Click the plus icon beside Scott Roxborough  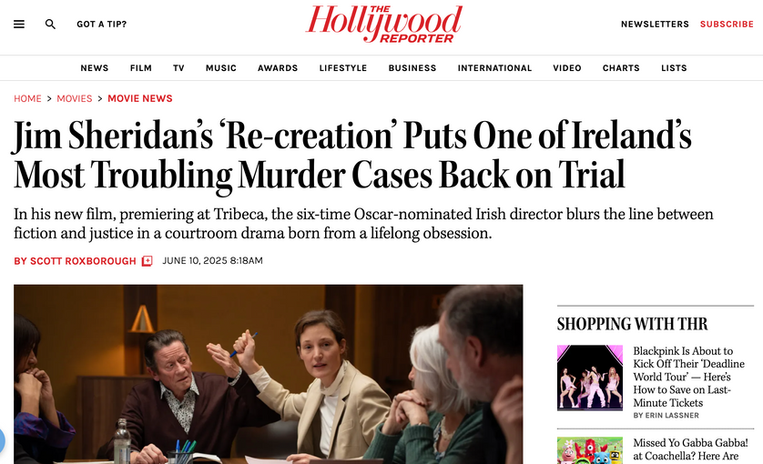point(147,261)
